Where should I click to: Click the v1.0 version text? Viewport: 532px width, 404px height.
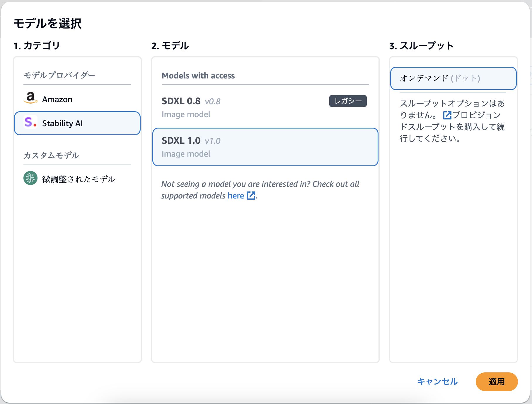coord(213,141)
